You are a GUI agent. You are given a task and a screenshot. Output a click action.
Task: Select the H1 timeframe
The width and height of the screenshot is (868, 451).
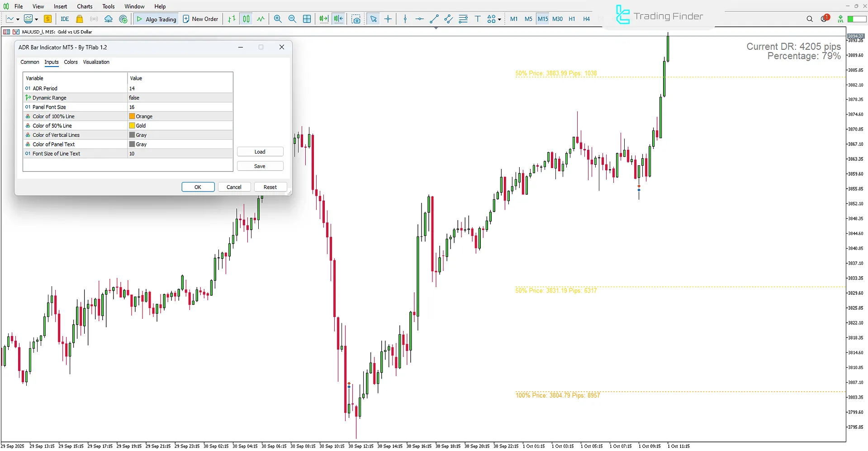[x=572, y=19]
